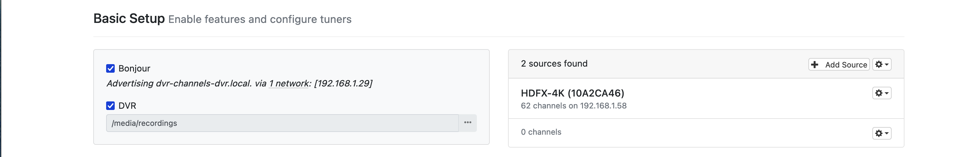This screenshot has height=157, width=980.
Task: Click the /media/recordings path field
Action: click(x=281, y=123)
